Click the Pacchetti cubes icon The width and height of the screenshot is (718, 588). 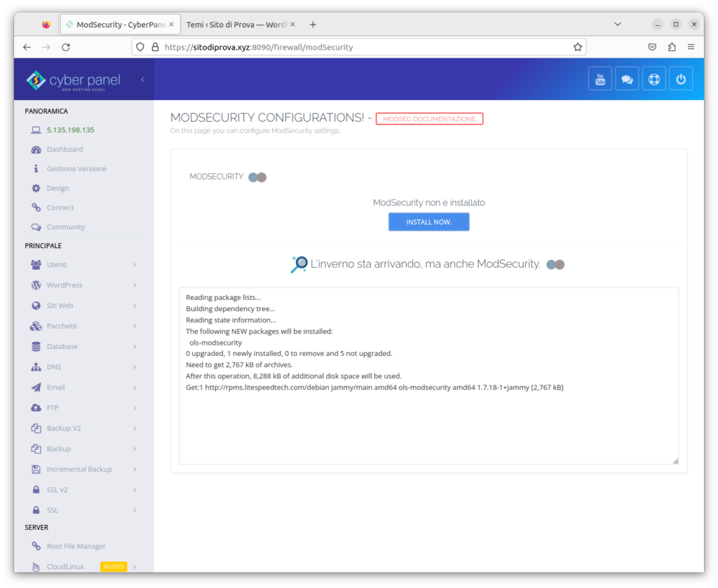pos(36,326)
